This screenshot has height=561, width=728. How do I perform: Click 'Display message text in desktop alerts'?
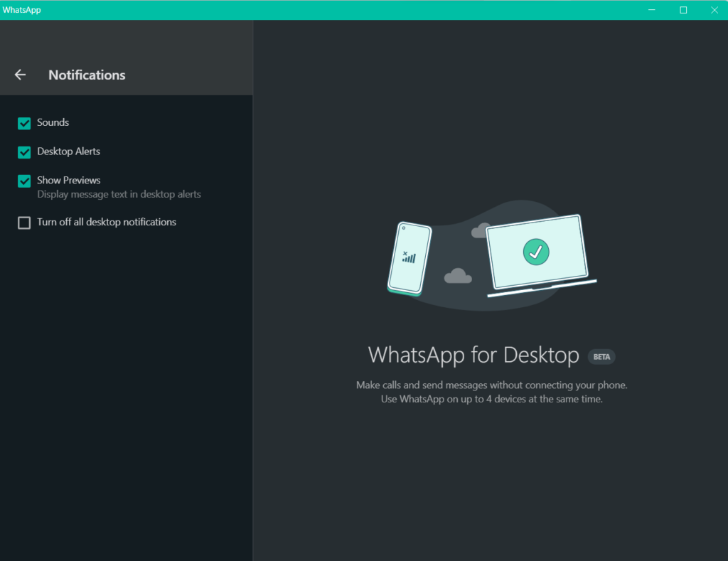coord(119,194)
